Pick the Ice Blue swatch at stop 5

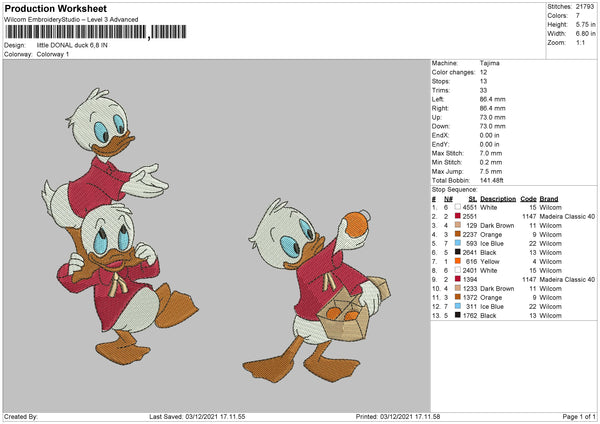[x=456, y=243]
